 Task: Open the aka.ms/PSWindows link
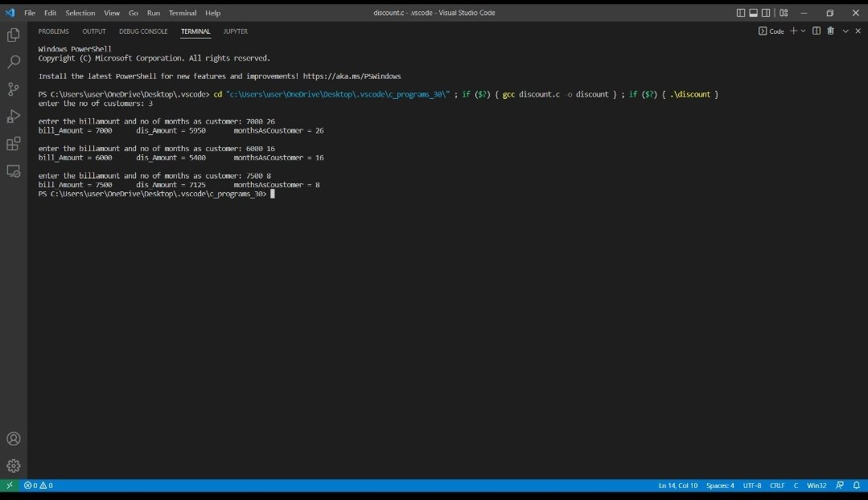click(352, 76)
